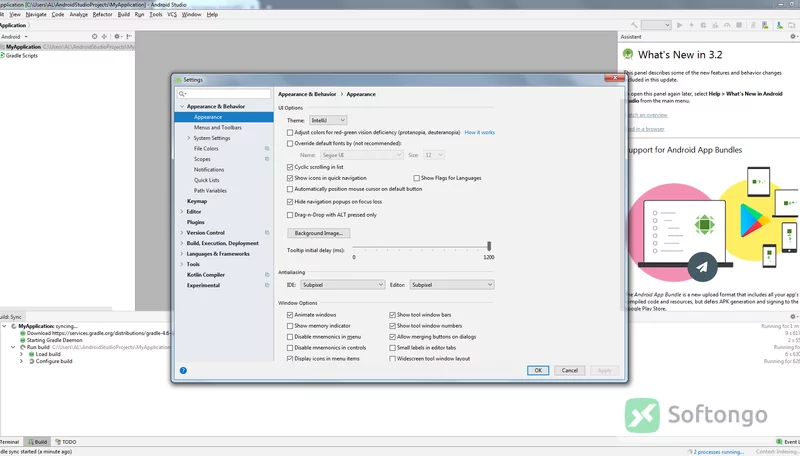Viewport: 800px width, 456px height.
Task: Enable red-green vision deficiency color adjustment
Action: click(290, 133)
